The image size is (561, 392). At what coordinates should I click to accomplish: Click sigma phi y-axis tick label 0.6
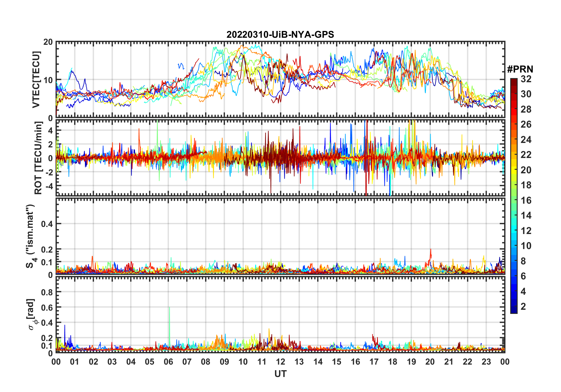pyautogui.click(x=47, y=307)
